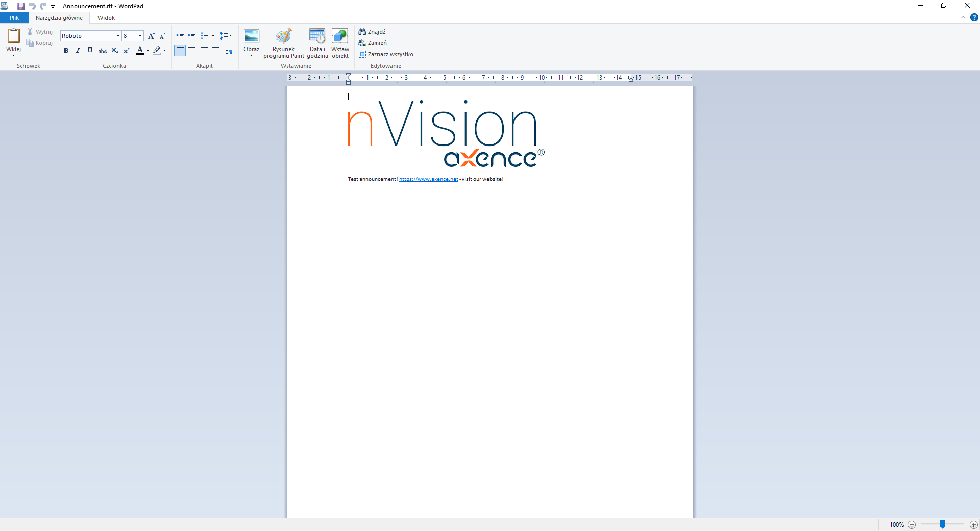Open the font size dropdown
This screenshot has width=980, height=531.
coord(140,36)
